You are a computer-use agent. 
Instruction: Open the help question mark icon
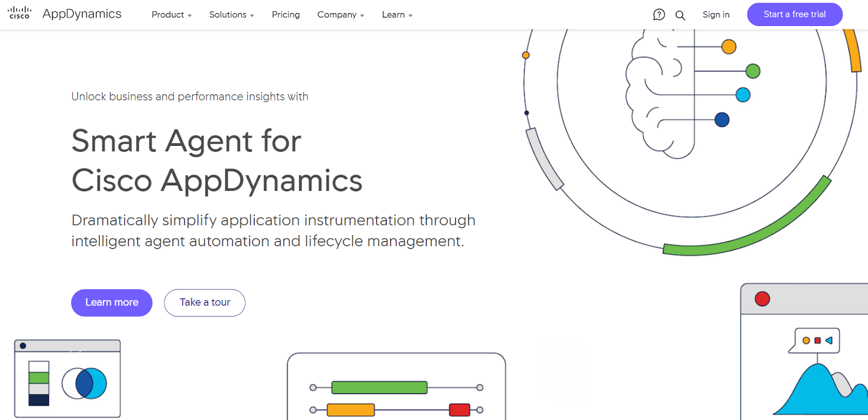point(659,15)
